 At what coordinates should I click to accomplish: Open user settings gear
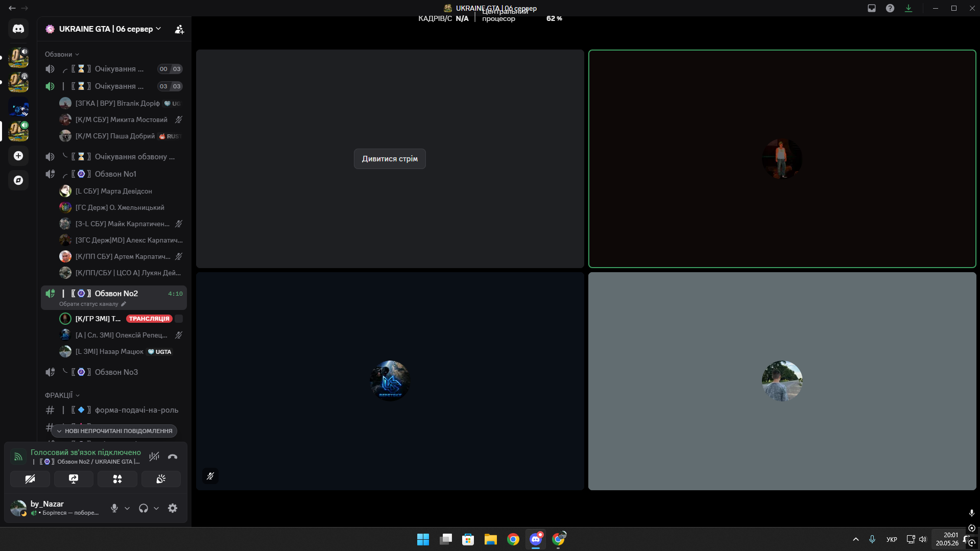[173, 508]
